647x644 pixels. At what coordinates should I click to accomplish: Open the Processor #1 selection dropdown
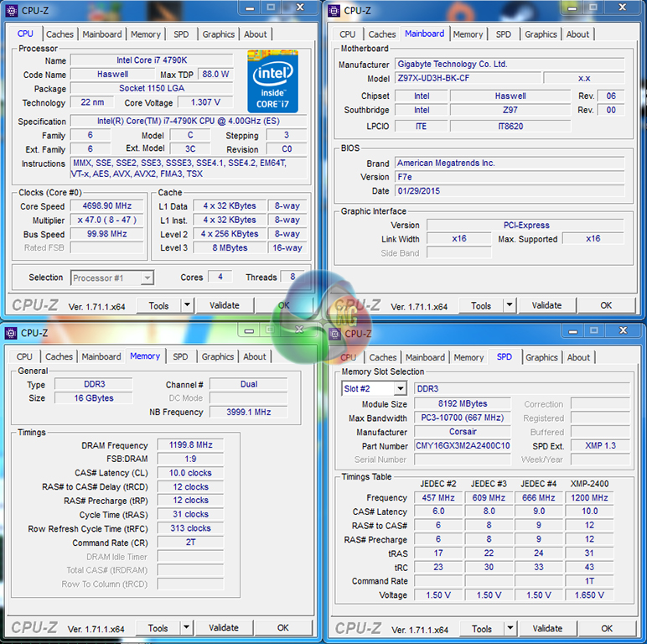tap(147, 278)
